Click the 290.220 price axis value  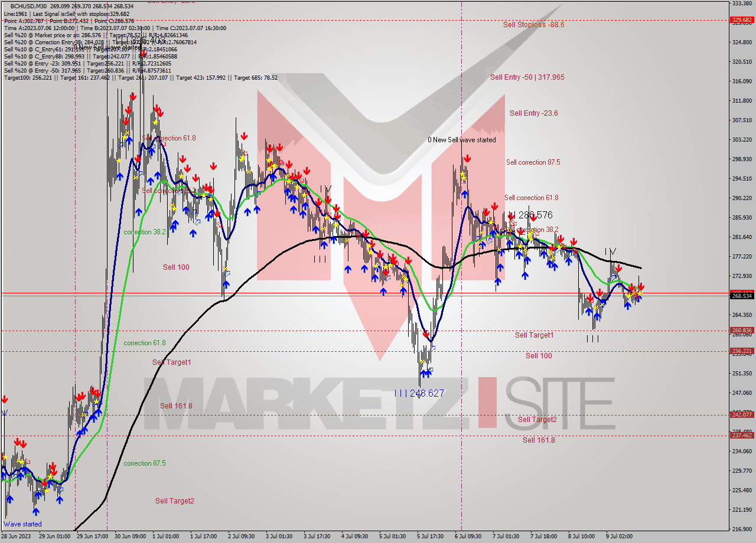pos(742,198)
